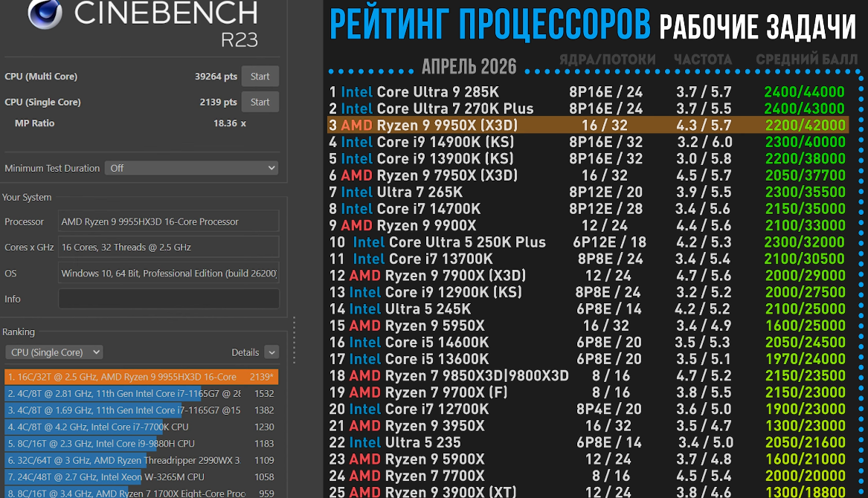Screen dimensions: 868x498
Task: Click rating row AMD Ryzen 9 5950X
Action: tap(588, 326)
